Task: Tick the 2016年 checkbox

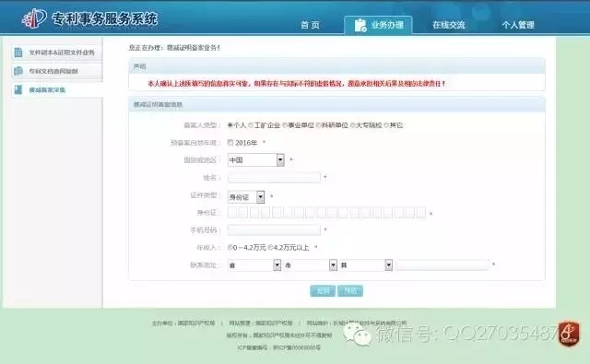Action: coord(230,143)
